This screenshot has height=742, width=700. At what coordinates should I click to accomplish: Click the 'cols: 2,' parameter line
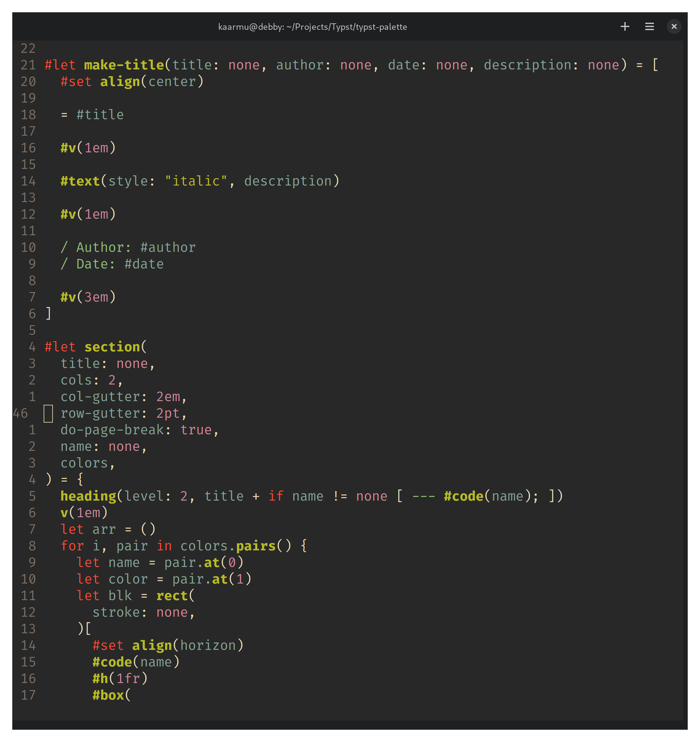92,380
